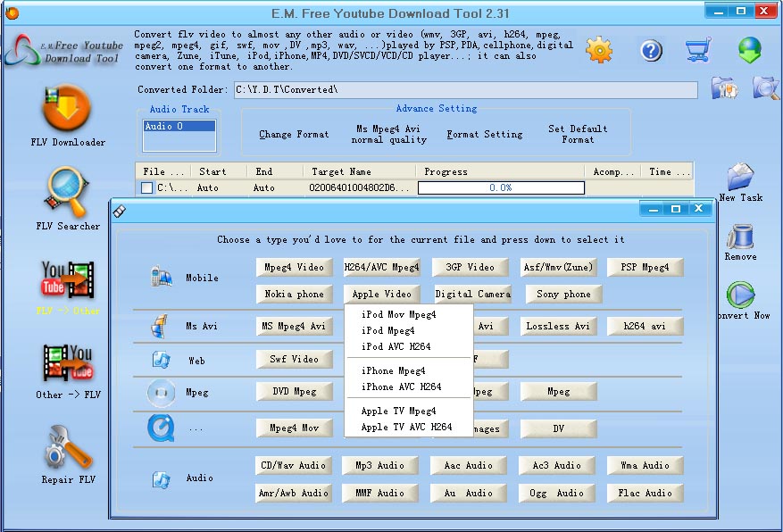Viewport: 783px width, 532px height.
Task: Pick iPhone AVC H264 from the menu
Action: 402,387
